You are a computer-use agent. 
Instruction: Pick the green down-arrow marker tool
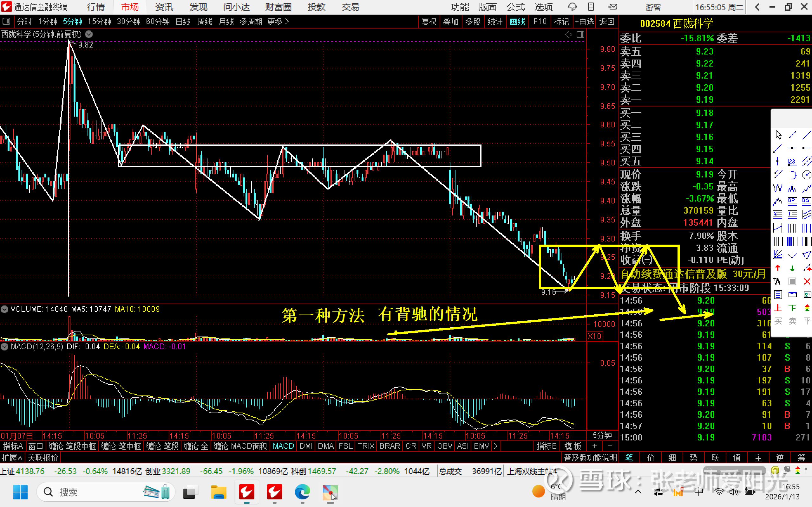(792, 268)
